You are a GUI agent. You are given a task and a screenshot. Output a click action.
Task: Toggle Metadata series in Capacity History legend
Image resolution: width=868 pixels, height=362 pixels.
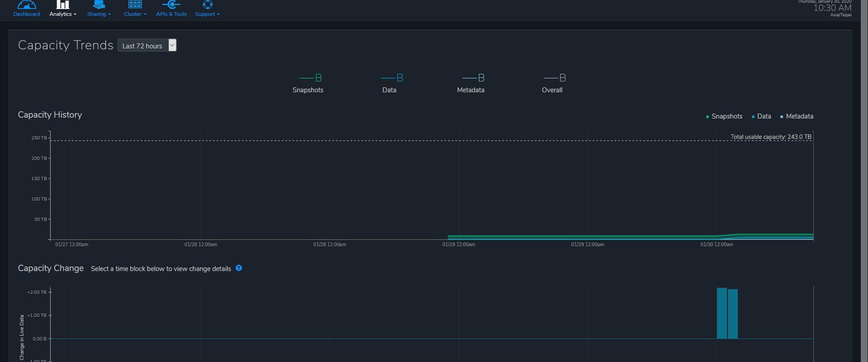pos(797,116)
